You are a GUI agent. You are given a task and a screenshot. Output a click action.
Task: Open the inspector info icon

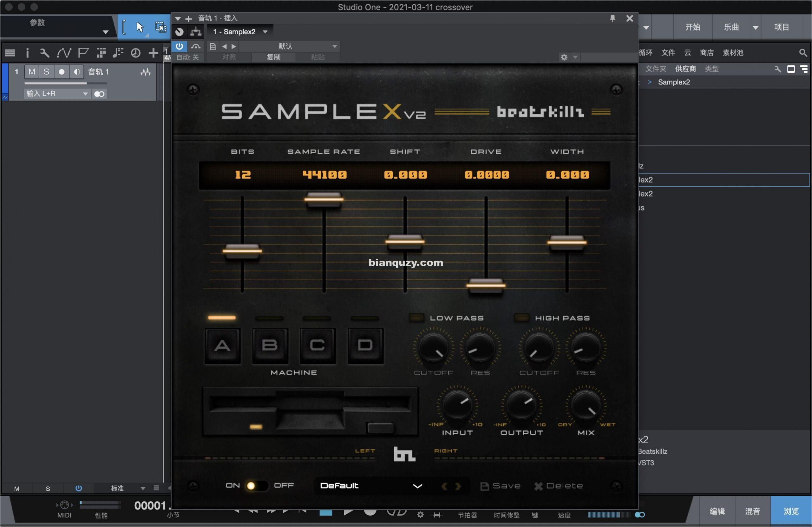tap(27, 53)
